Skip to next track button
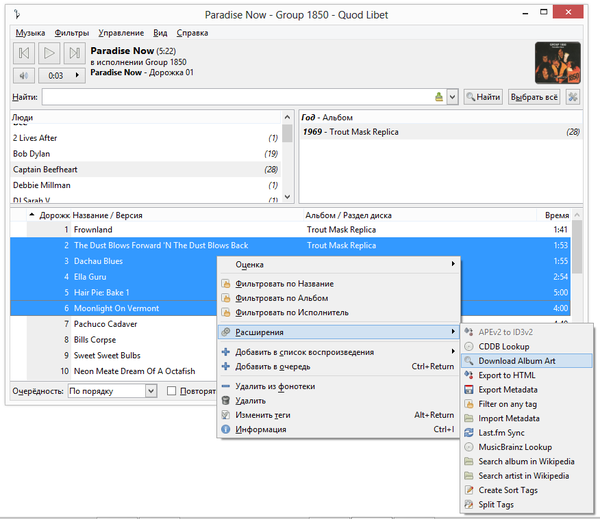Image resolution: width=600 pixels, height=519 pixels. 75,53
